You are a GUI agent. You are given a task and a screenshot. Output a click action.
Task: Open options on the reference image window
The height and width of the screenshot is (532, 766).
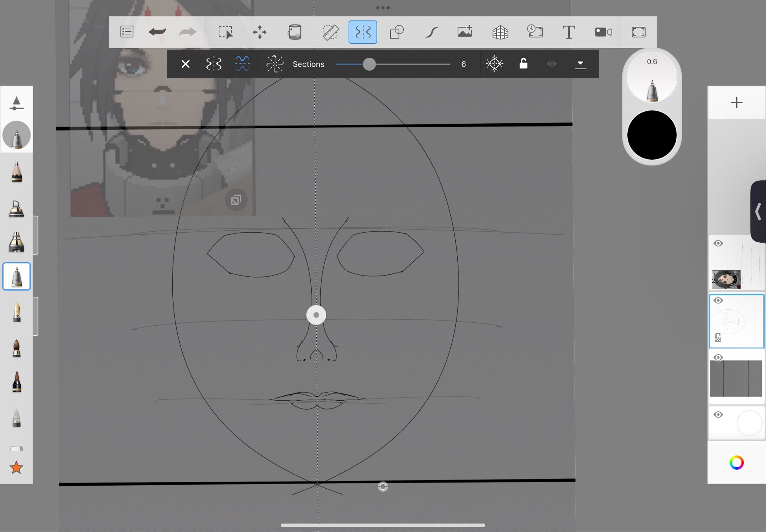236,200
